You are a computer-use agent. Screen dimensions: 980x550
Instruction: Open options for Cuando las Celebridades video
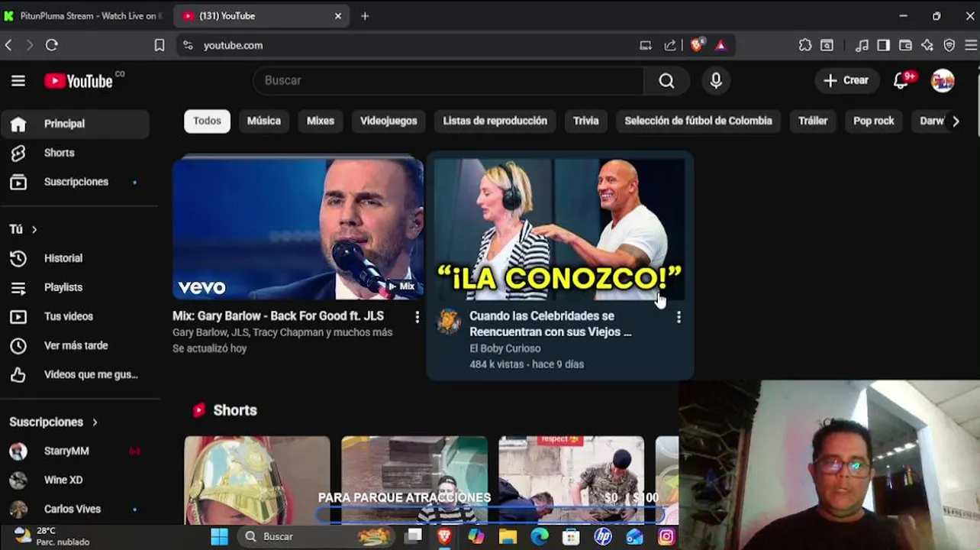point(679,317)
